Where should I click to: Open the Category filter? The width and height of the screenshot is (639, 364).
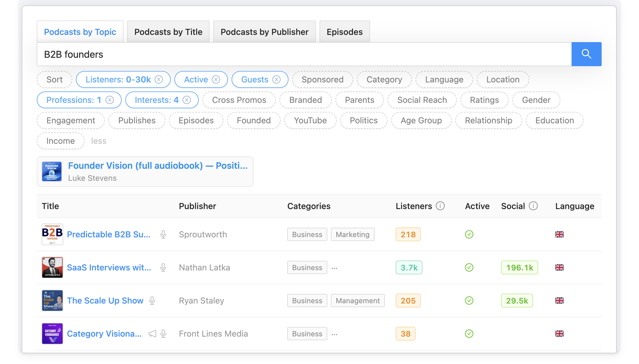[x=384, y=79]
